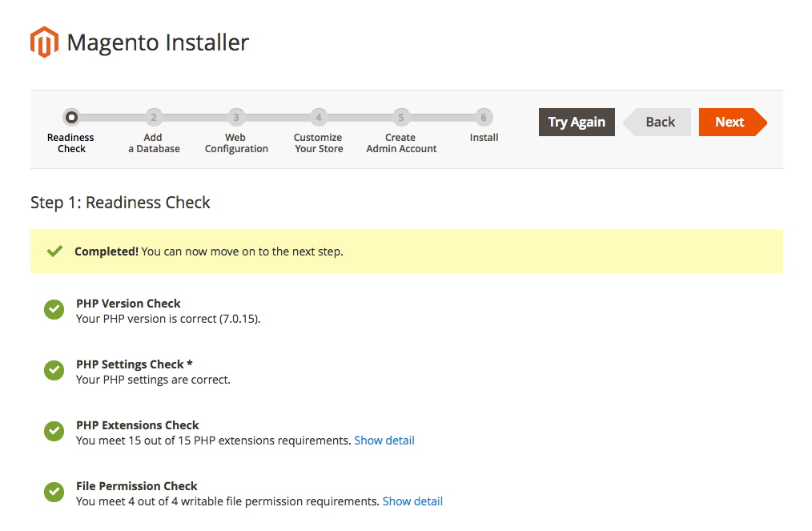Show detail for PHP extensions requirements
This screenshot has height=531, width=812.
pyautogui.click(x=384, y=440)
